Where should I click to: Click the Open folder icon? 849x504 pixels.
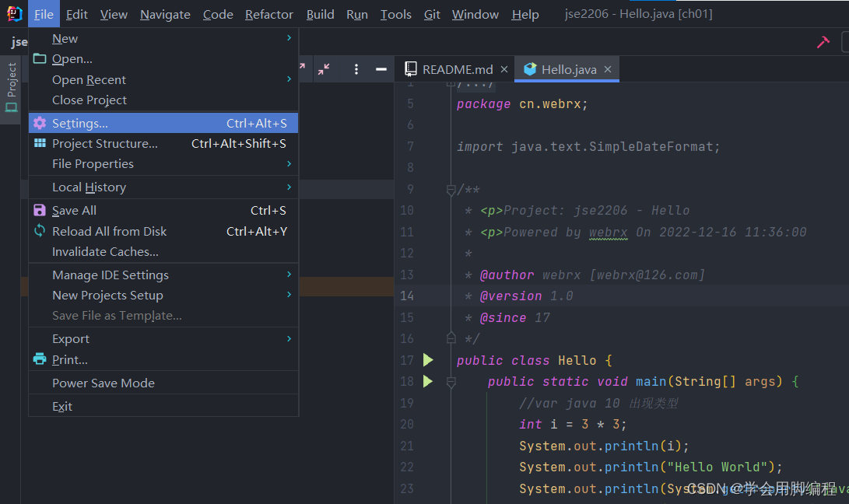tap(40, 58)
